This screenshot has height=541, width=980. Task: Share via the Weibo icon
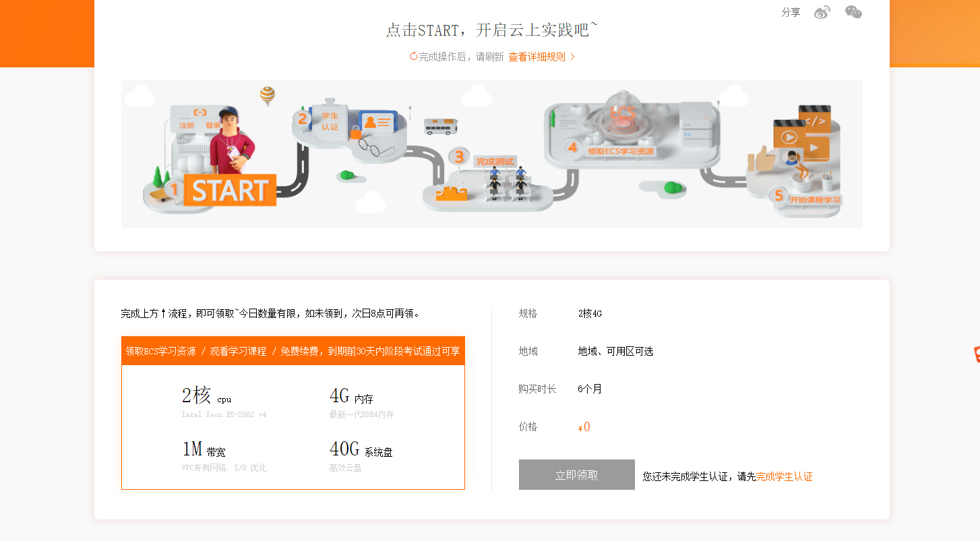[822, 12]
